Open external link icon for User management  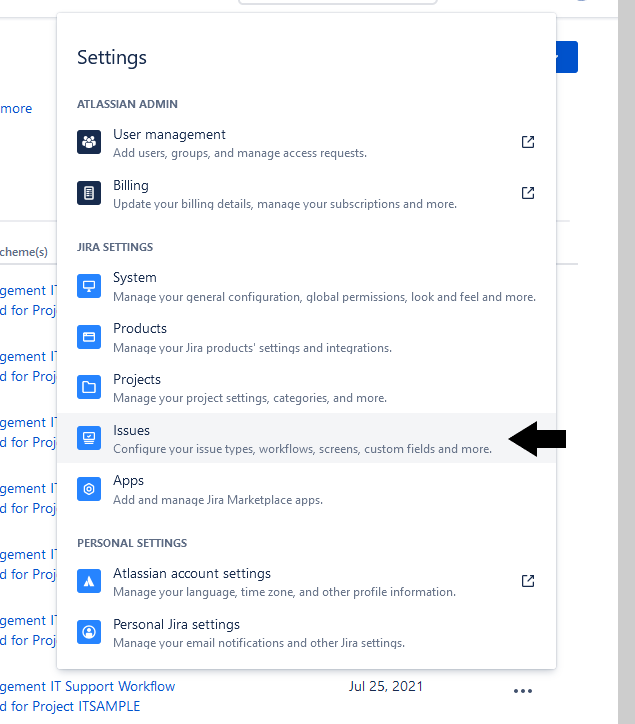point(528,142)
